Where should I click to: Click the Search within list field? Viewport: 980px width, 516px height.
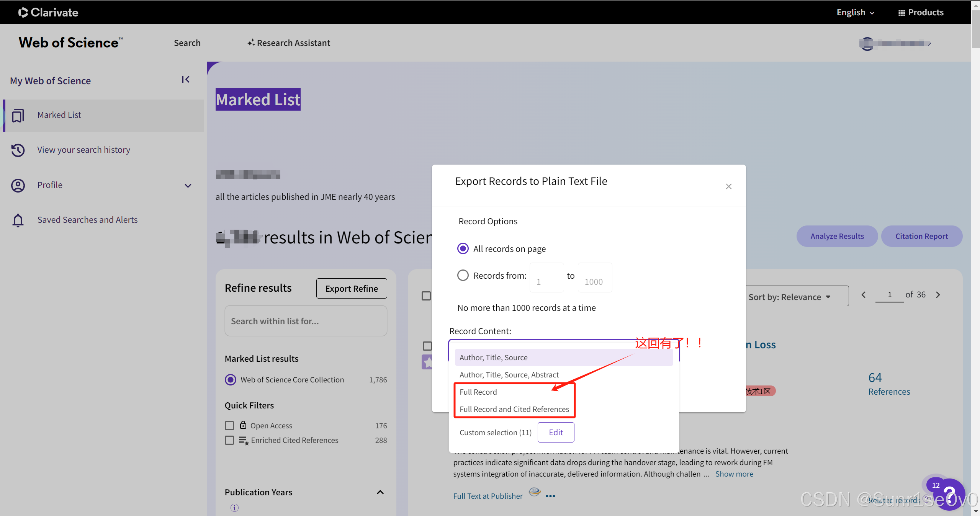tap(306, 321)
